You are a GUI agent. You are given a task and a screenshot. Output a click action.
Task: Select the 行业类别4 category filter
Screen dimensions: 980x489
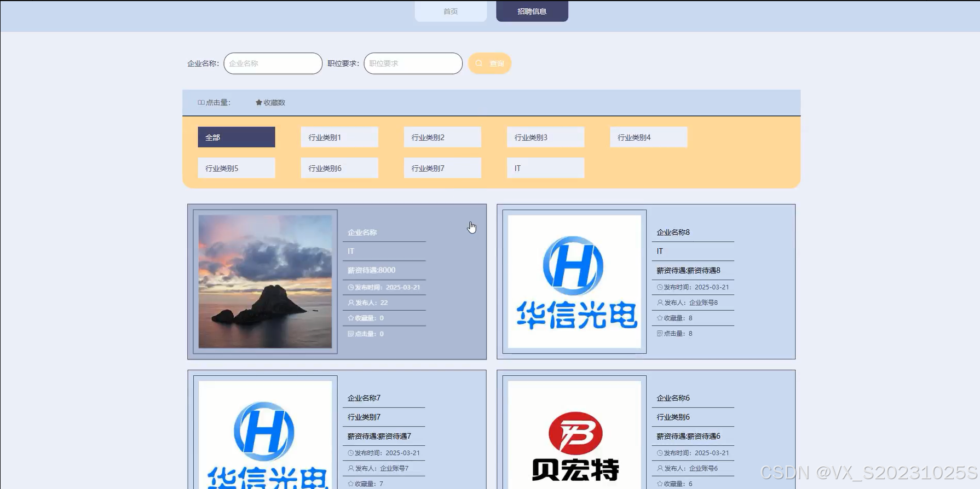pyautogui.click(x=648, y=137)
